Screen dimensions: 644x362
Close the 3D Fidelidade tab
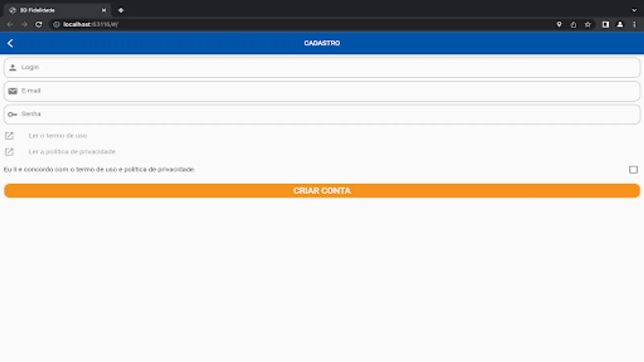(104, 10)
